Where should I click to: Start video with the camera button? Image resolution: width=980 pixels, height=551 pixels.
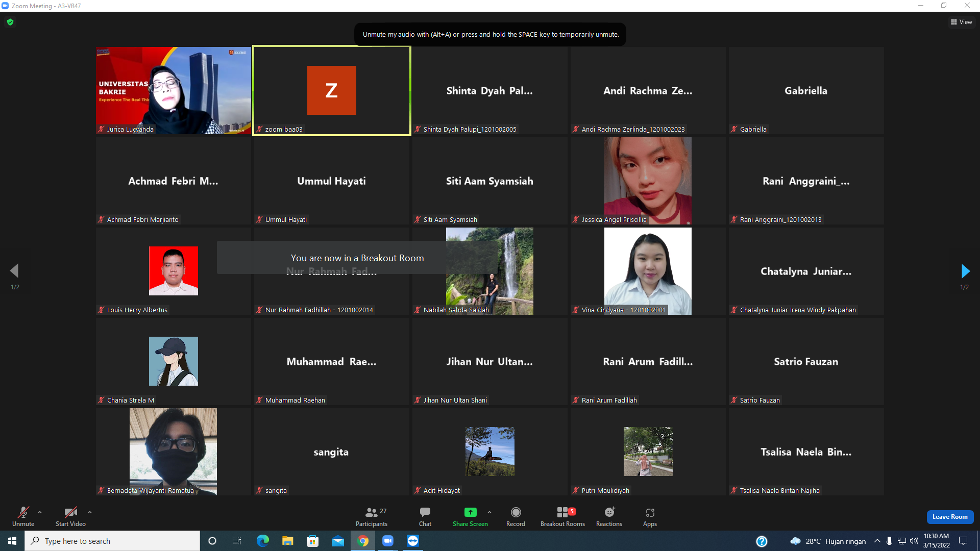pos(70,516)
